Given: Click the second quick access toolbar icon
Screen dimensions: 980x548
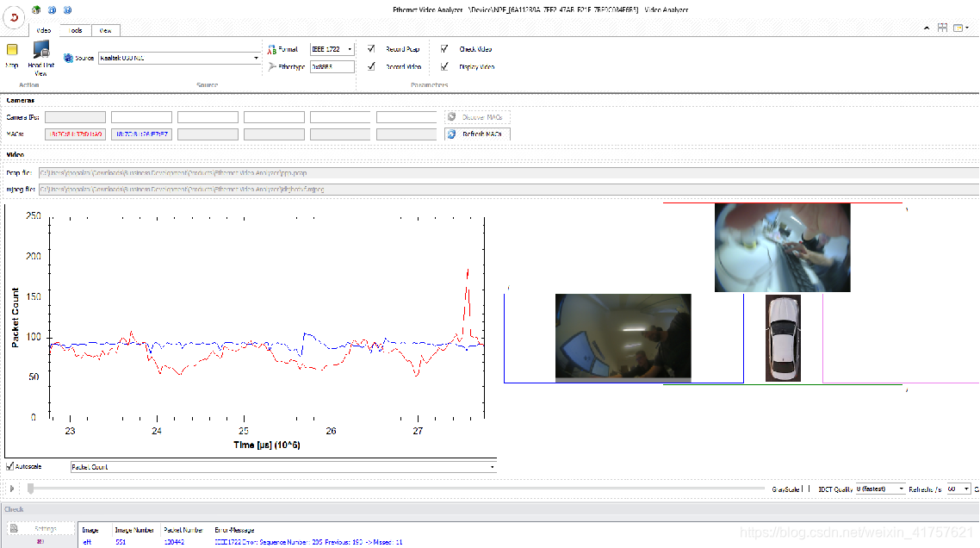Looking at the screenshot, I should click(x=52, y=10).
